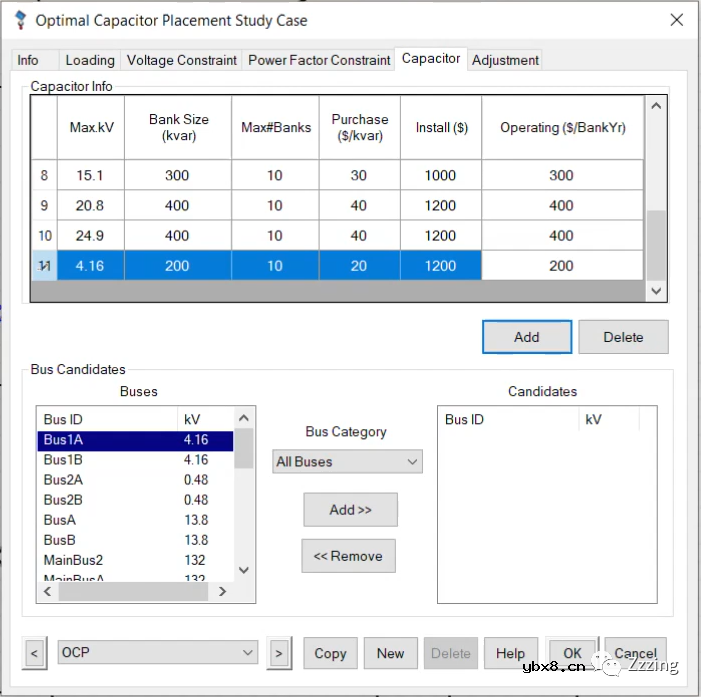Image resolution: width=701 pixels, height=697 pixels.
Task: Click the << Remove button
Action: 348,556
